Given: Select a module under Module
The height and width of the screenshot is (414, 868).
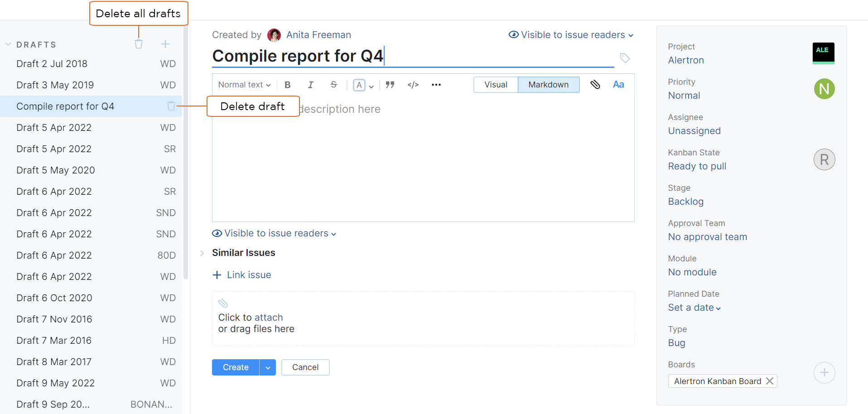Looking at the screenshot, I should 692,272.
